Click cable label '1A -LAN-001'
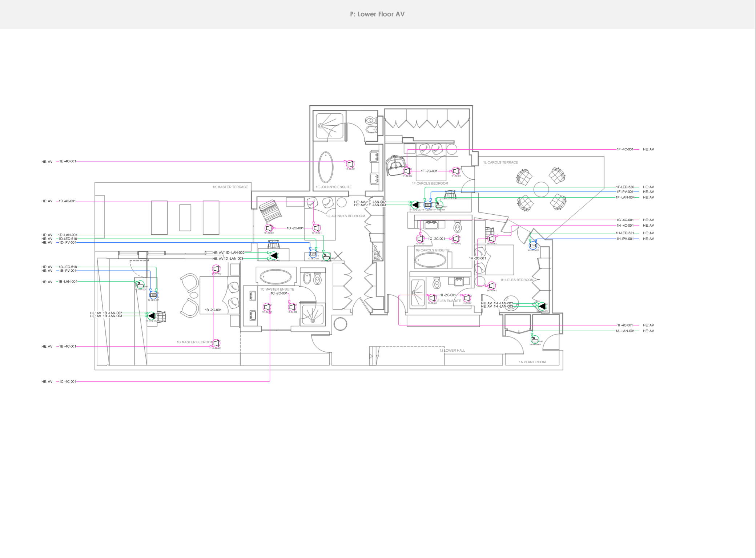Viewport: 756px width, 558px height. (625, 331)
